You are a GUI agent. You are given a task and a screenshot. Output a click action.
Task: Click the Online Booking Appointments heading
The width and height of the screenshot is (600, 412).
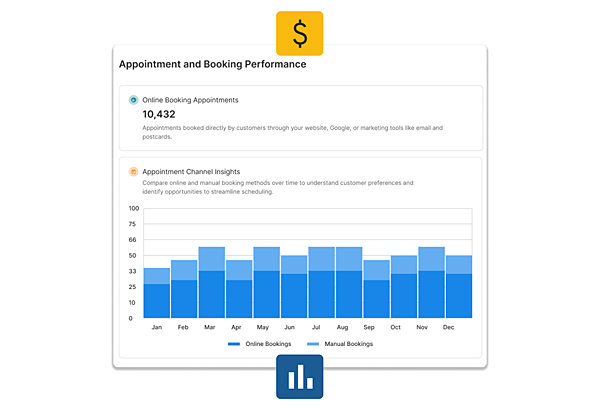(191, 100)
